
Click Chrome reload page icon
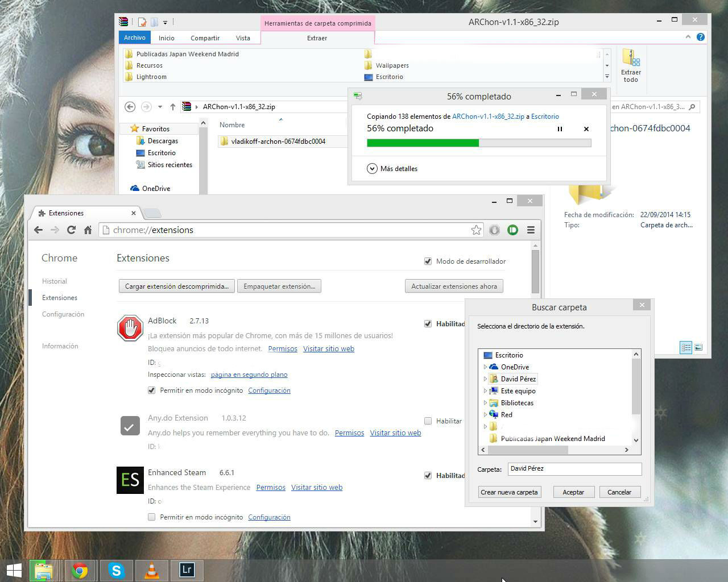pos(71,230)
